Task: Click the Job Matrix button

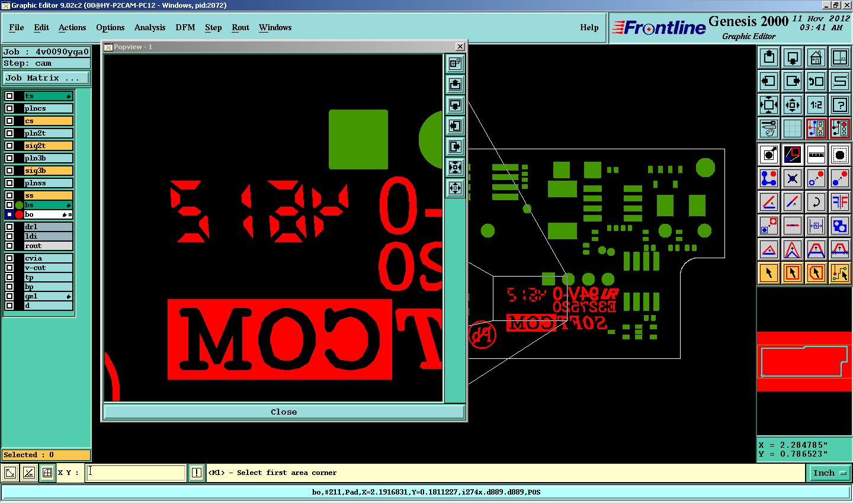Action: [46, 78]
